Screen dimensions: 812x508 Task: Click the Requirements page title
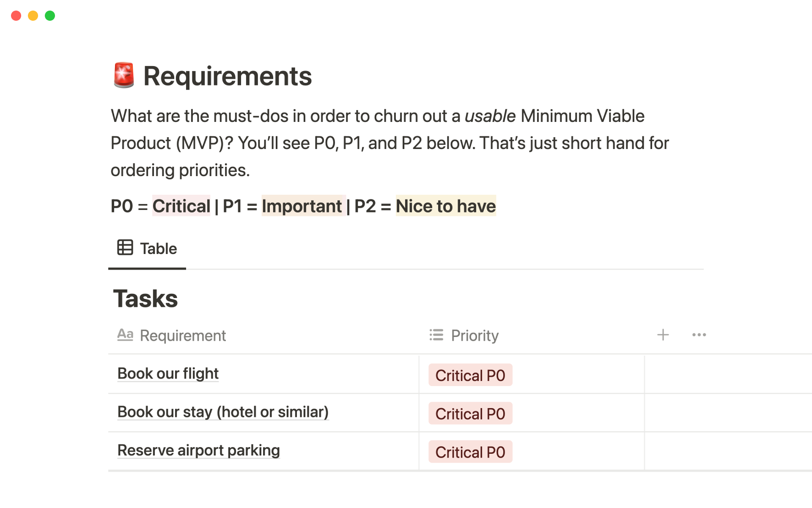pos(228,76)
